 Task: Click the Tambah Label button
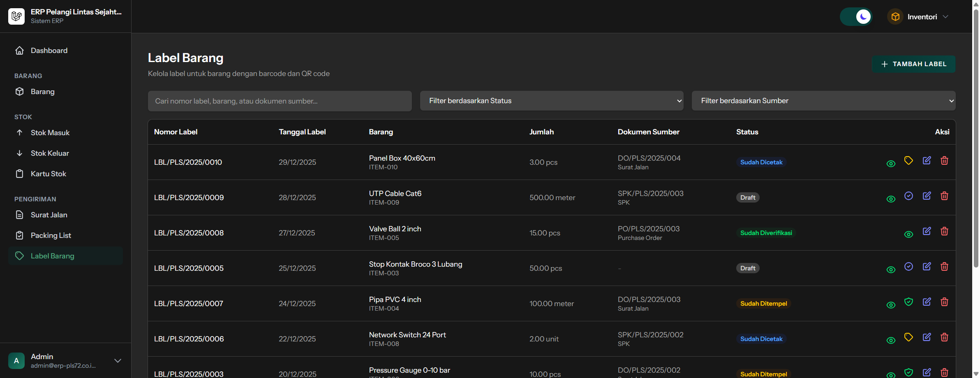[x=913, y=64]
